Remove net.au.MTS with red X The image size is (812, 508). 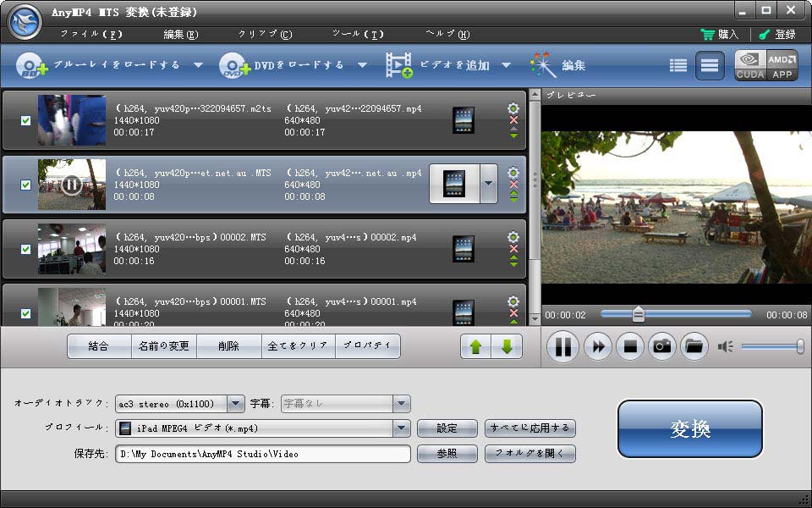[x=513, y=185]
